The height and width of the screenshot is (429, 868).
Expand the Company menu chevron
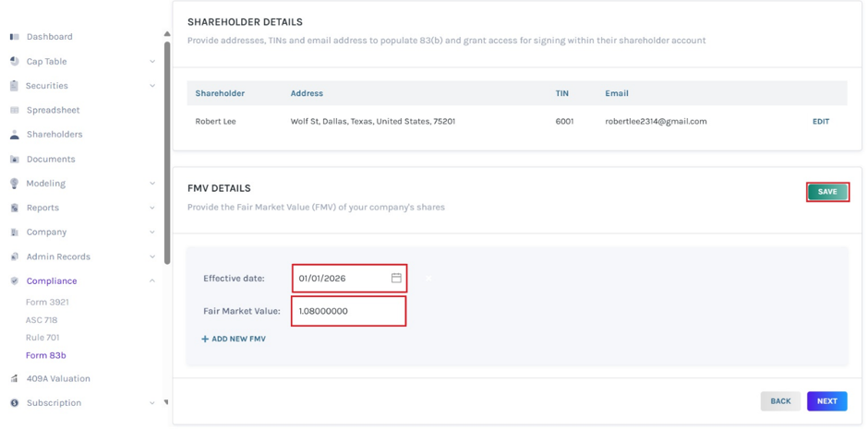152,232
